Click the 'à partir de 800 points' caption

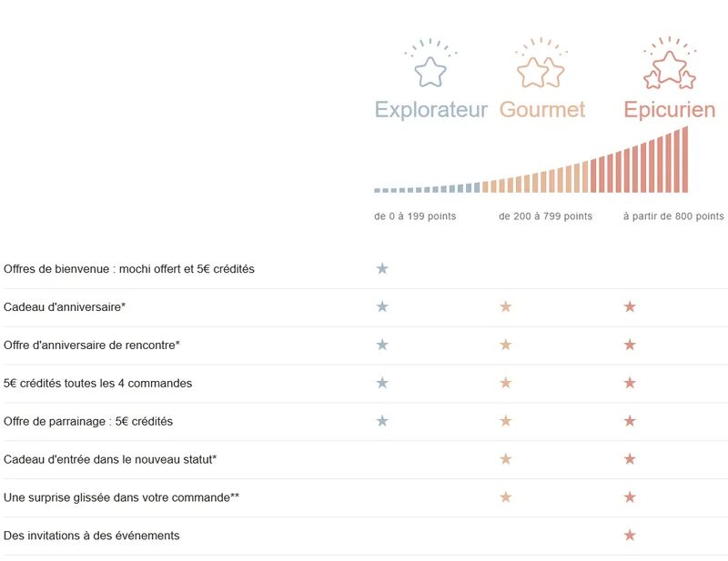click(673, 216)
